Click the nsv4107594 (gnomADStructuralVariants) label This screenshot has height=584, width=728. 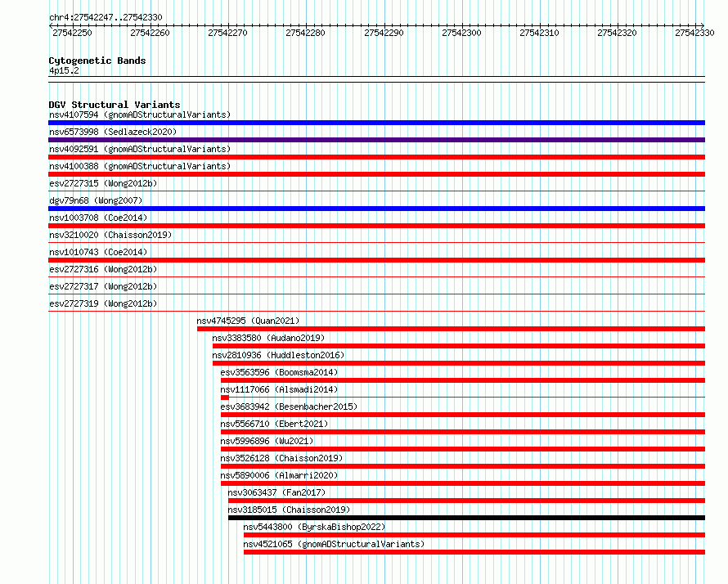click(x=140, y=115)
